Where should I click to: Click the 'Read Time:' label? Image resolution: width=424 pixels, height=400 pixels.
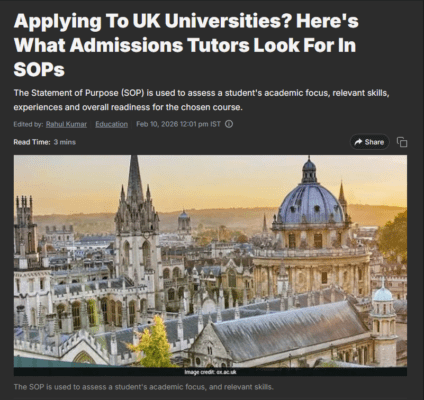[x=32, y=142]
